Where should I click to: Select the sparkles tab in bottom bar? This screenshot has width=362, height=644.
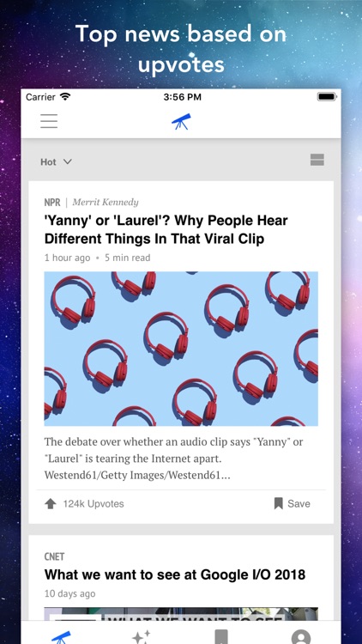pyautogui.click(x=142, y=636)
